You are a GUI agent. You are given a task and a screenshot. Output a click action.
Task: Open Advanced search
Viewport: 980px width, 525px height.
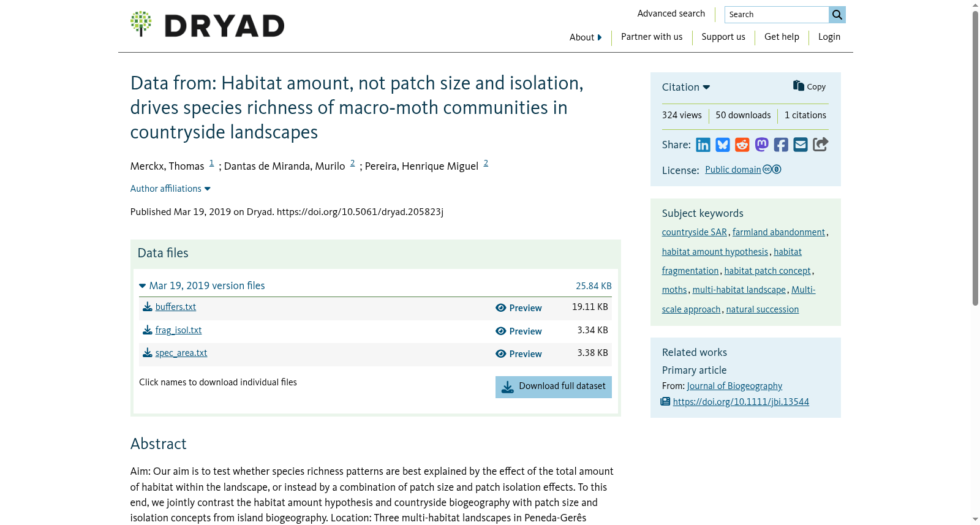coord(671,13)
